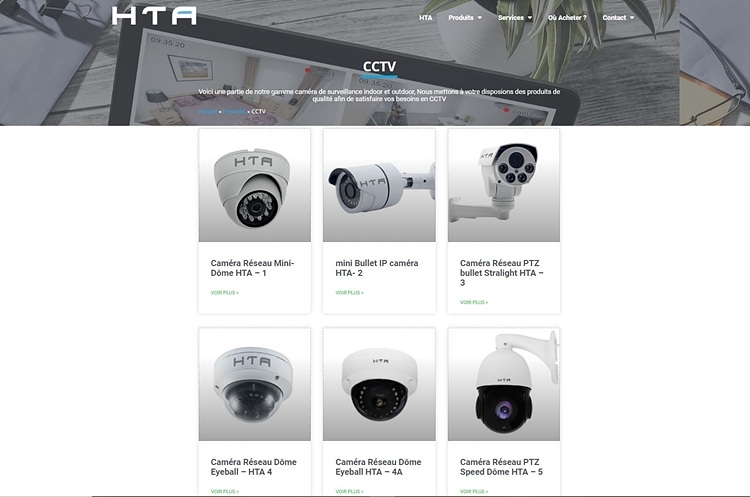Go to Accueil in the breadcrumb
The image size is (750, 497).
coord(208,111)
